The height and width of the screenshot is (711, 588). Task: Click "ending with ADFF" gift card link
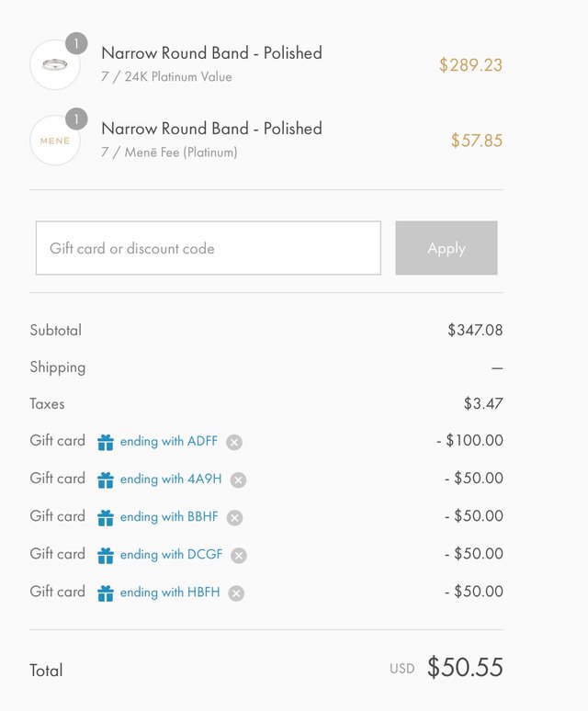(x=169, y=442)
